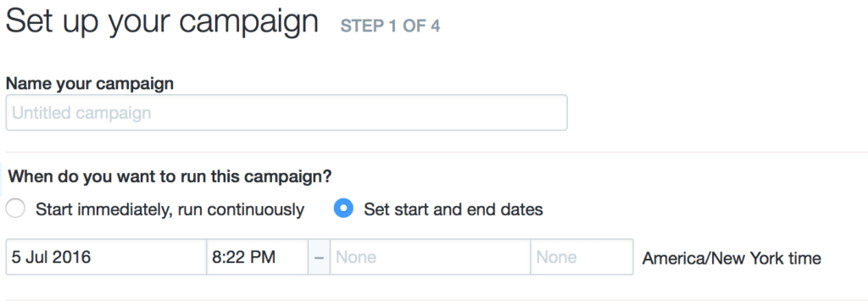The image size is (868, 307).
Task: Click the Untitled campaign placeholder text
Action: click(x=81, y=113)
